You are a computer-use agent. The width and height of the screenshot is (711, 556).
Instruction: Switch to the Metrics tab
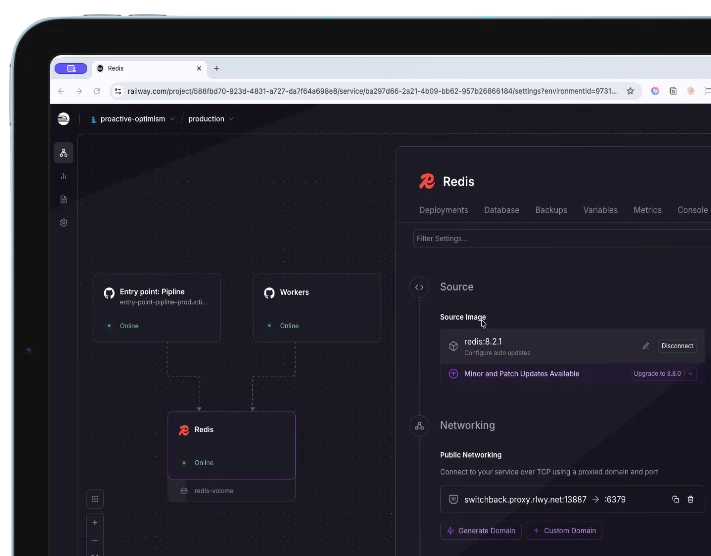click(x=647, y=210)
